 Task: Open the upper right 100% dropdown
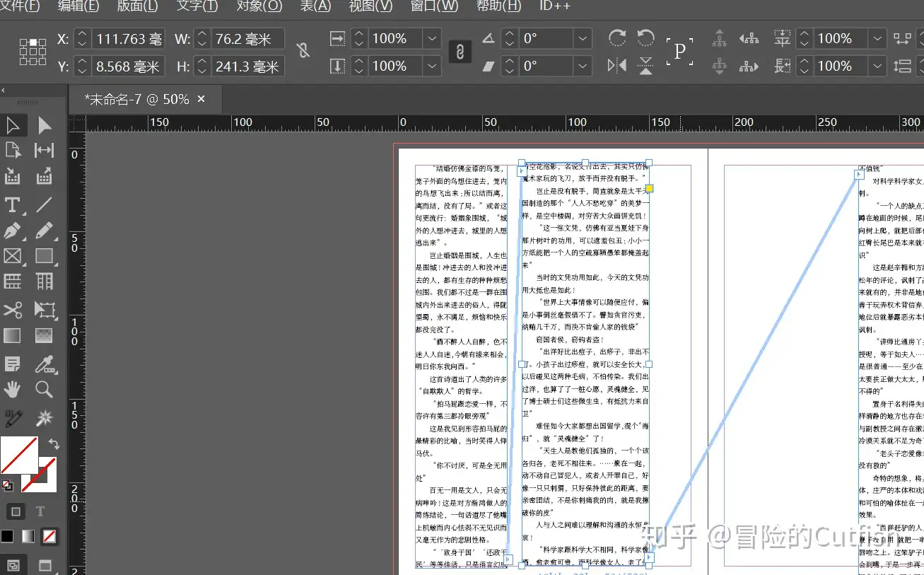pos(877,38)
